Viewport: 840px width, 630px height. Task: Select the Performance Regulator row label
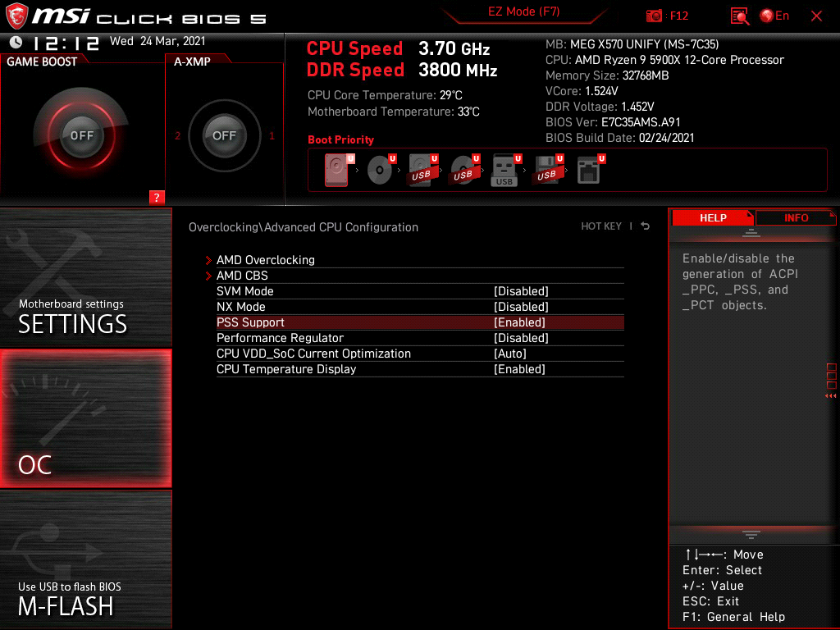point(280,337)
